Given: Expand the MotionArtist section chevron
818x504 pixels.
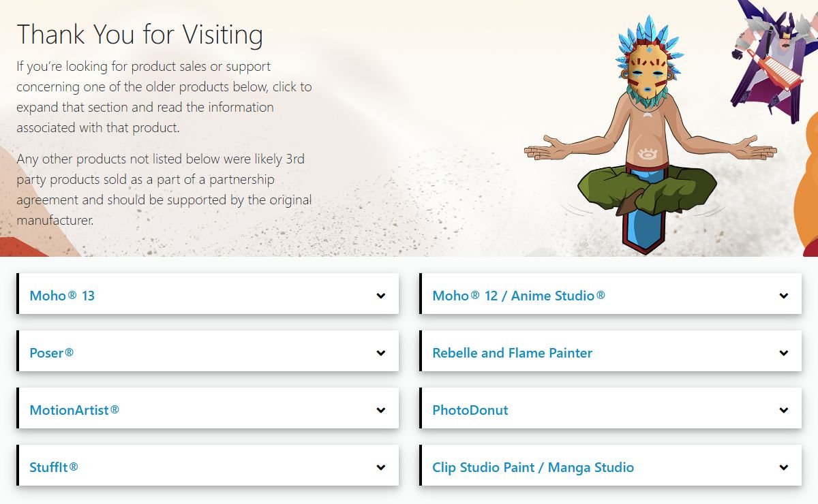Looking at the screenshot, I should (381, 410).
